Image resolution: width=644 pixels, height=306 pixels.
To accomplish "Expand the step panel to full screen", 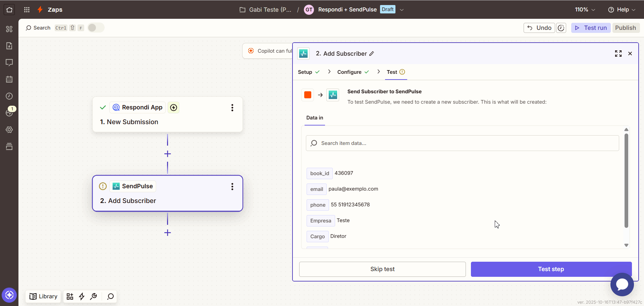I will click(x=618, y=54).
